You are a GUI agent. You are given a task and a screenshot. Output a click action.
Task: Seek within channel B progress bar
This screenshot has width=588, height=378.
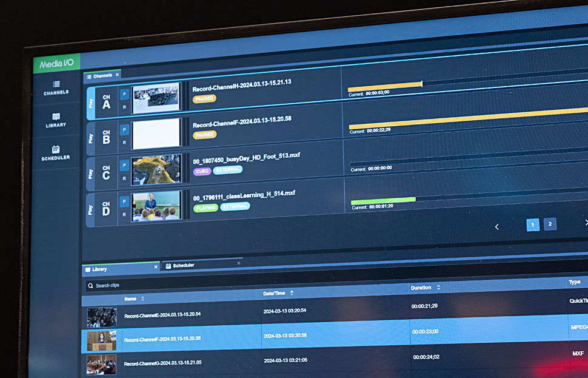(468, 118)
